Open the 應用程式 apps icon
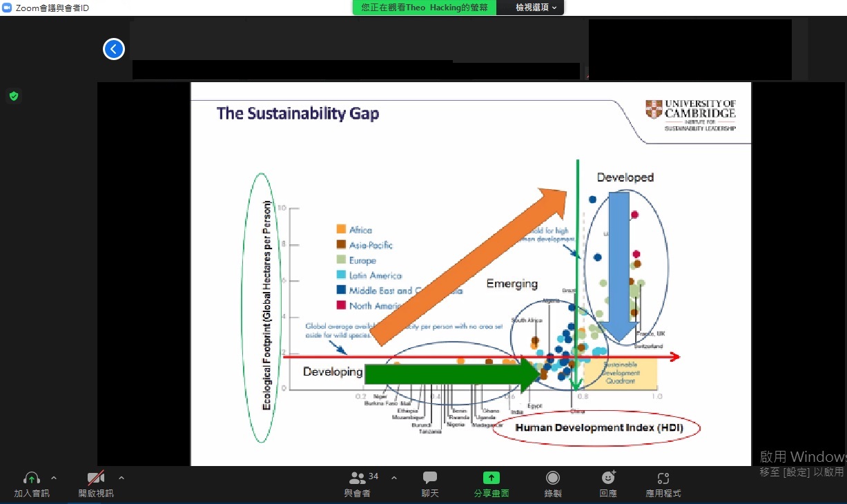Screen dimensions: 847x504 tap(663, 478)
